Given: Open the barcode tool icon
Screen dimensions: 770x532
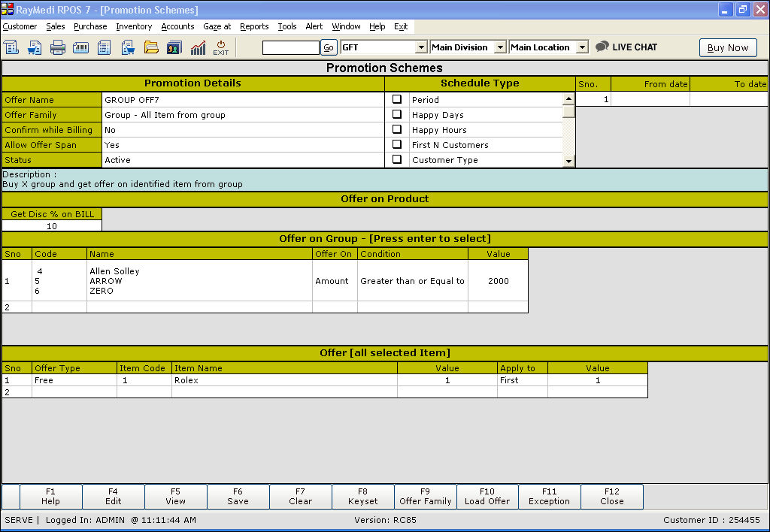Looking at the screenshot, I should point(81,47).
